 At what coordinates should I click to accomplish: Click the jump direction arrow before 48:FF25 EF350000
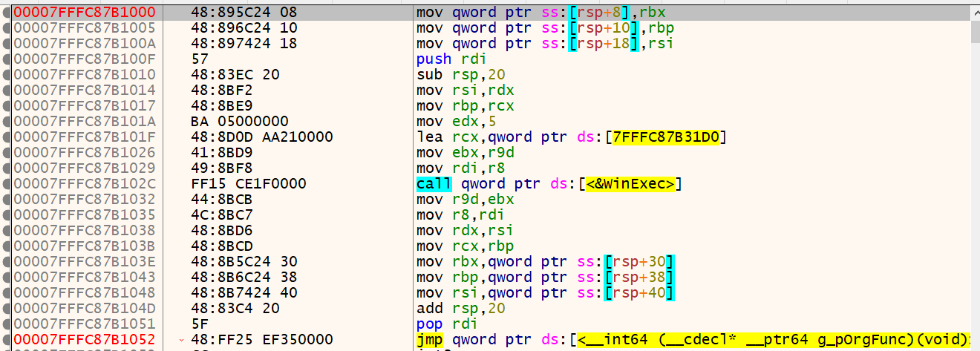pos(182,340)
